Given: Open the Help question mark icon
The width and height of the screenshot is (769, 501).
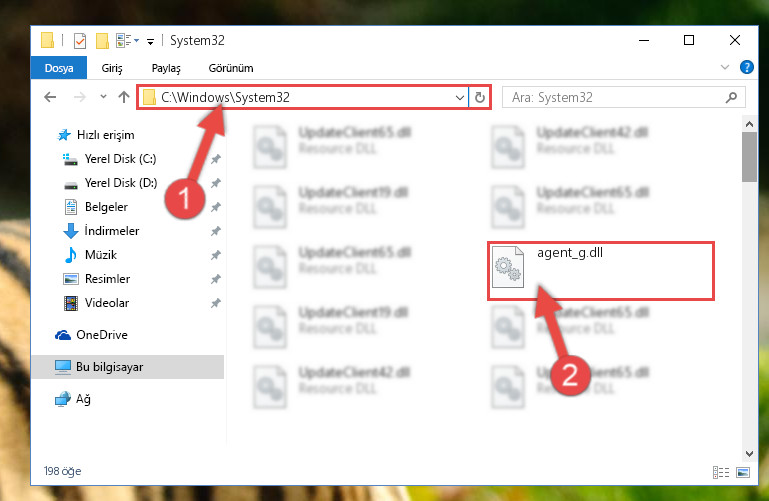Looking at the screenshot, I should (746, 67).
